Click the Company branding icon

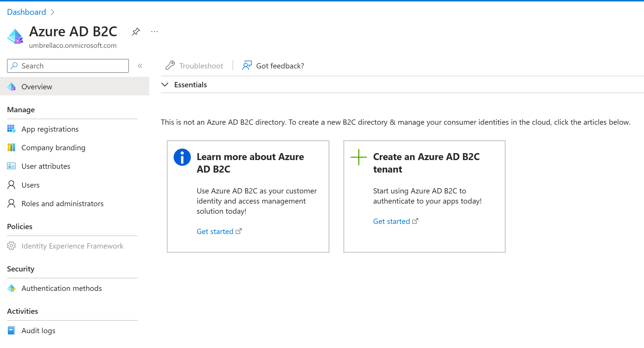click(11, 147)
